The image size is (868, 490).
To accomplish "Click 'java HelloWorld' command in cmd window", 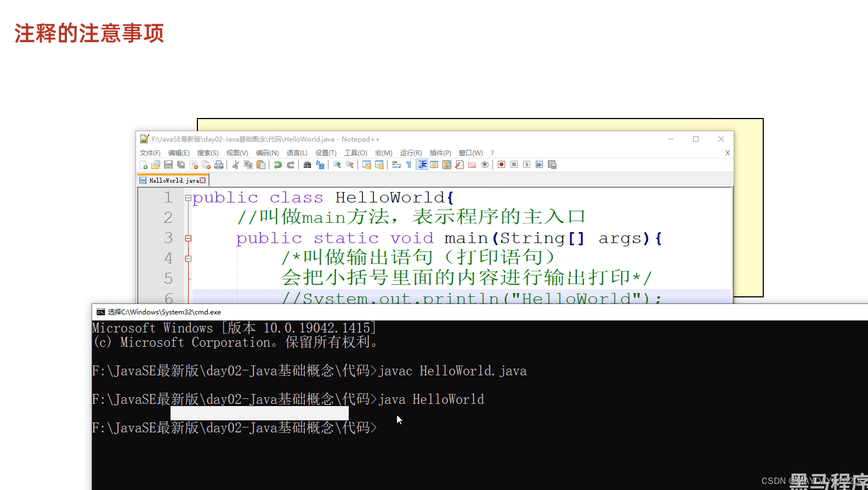I will coord(431,399).
